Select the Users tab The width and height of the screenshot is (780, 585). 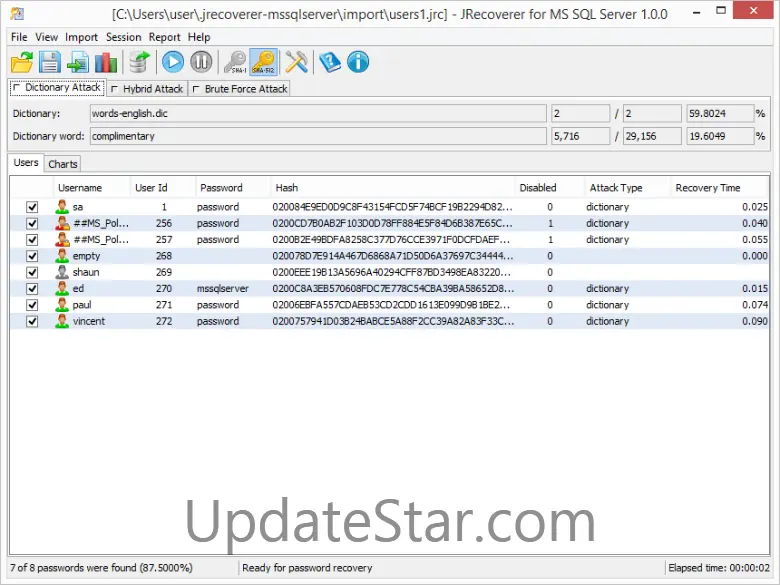(x=26, y=163)
